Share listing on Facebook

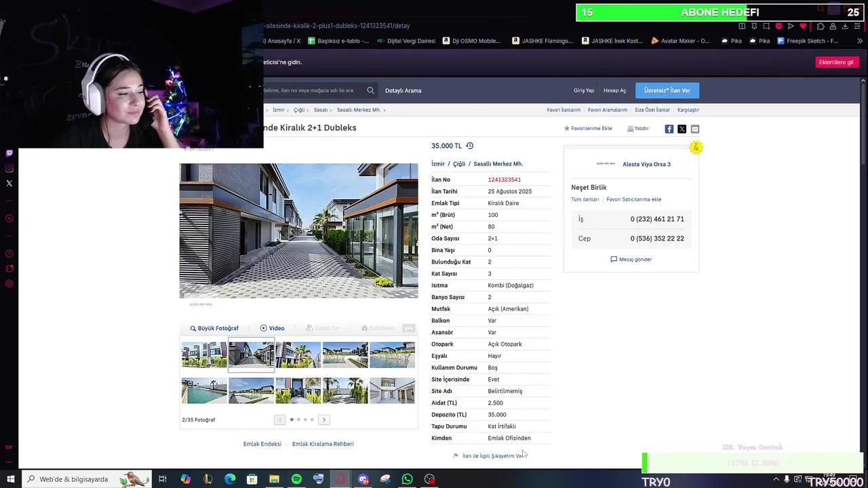point(669,129)
